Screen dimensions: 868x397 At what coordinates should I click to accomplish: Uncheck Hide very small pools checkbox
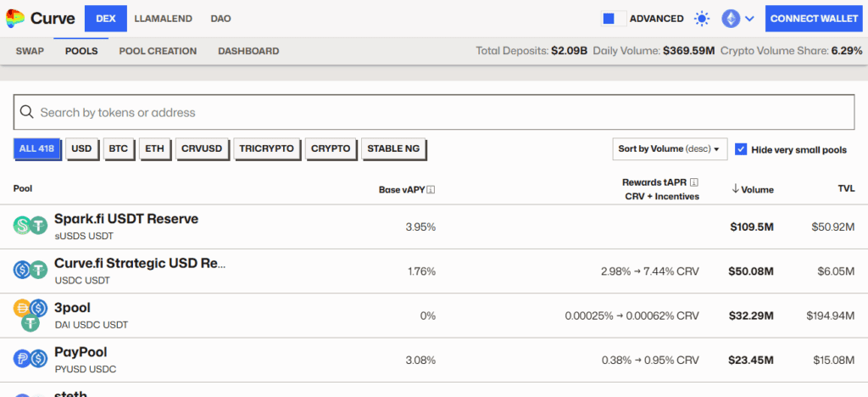(741, 149)
